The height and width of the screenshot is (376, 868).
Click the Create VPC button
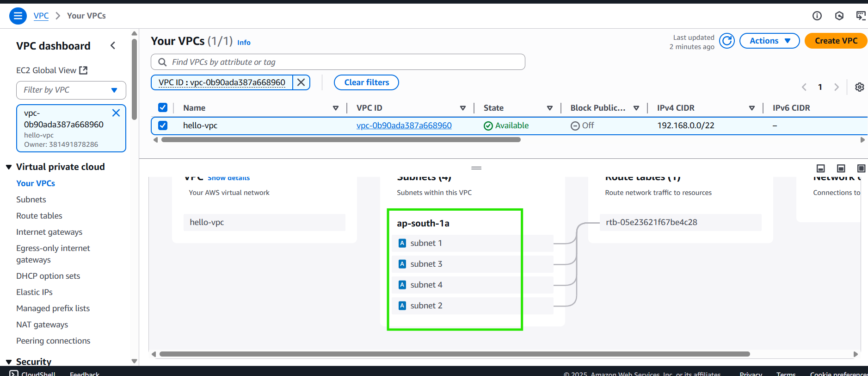coord(836,41)
